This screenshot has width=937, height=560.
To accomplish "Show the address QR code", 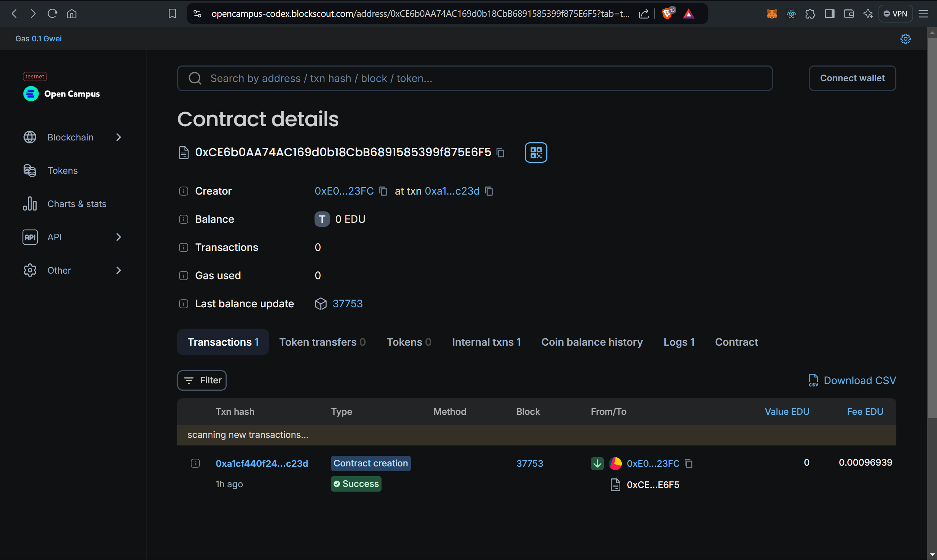I will 536,153.
